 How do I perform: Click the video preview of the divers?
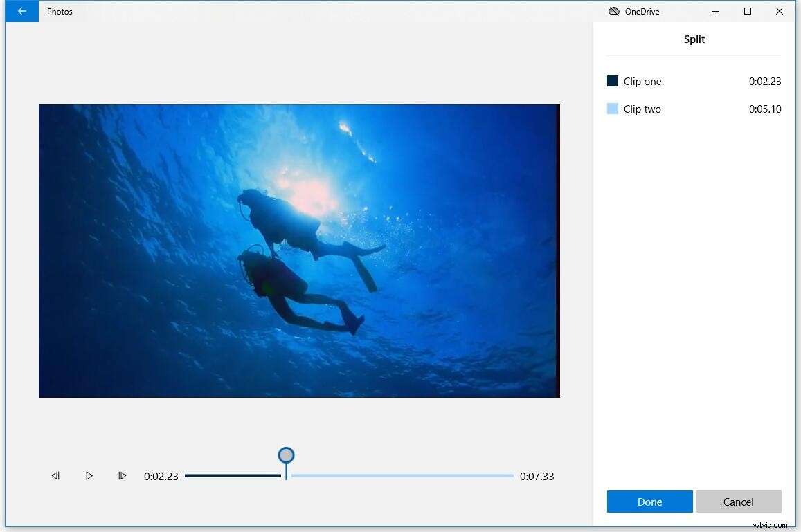299,250
